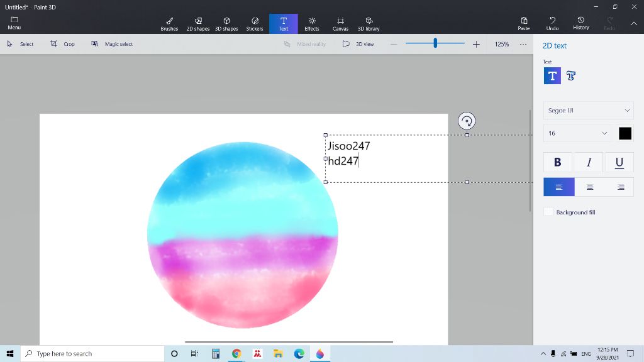
Task: Open the taskbar clock and date
Action: [x=608, y=354]
